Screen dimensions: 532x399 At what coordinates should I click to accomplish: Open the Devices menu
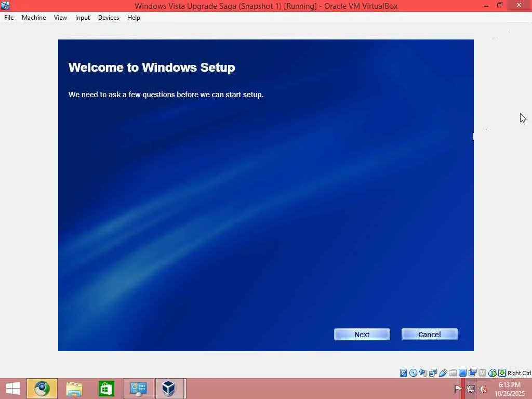pyautogui.click(x=109, y=18)
